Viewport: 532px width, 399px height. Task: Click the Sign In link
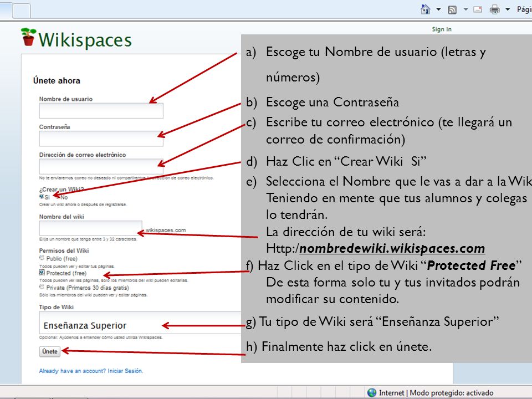[442, 29]
